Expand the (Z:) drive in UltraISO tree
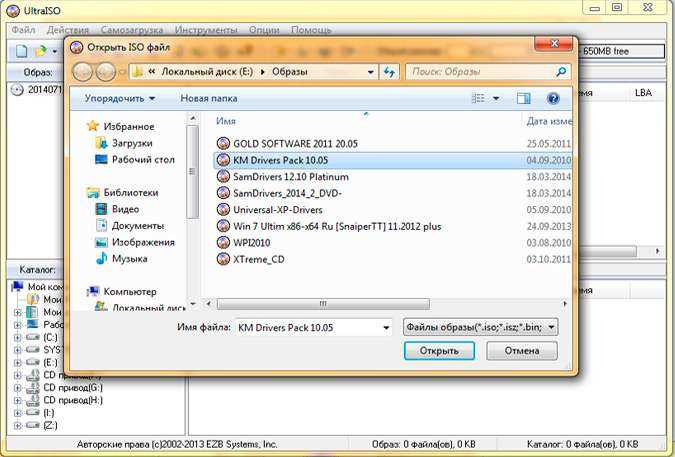 coord(18,426)
